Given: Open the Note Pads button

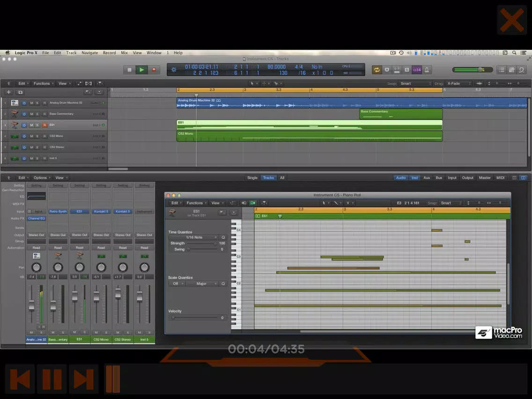Looking at the screenshot, I should point(512,70).
